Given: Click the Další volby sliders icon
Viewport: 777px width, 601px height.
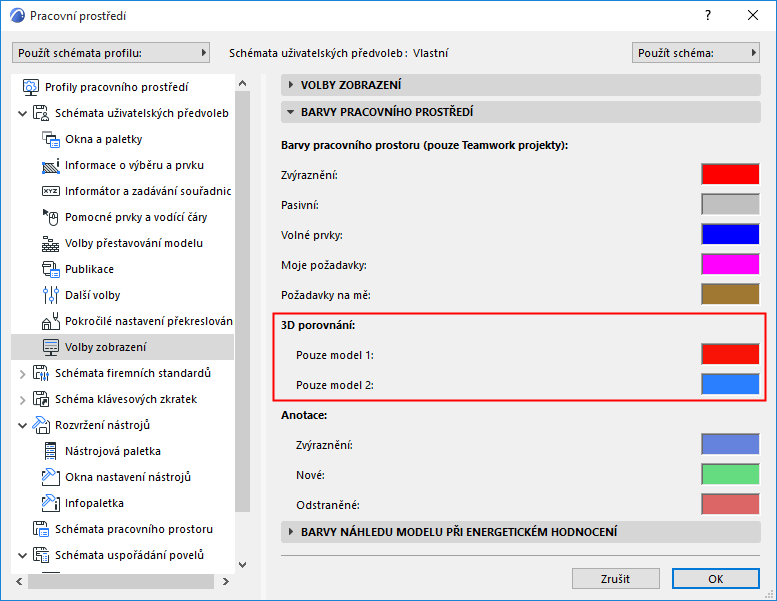Looking at the screenshot, I should [x=51, y=295].
